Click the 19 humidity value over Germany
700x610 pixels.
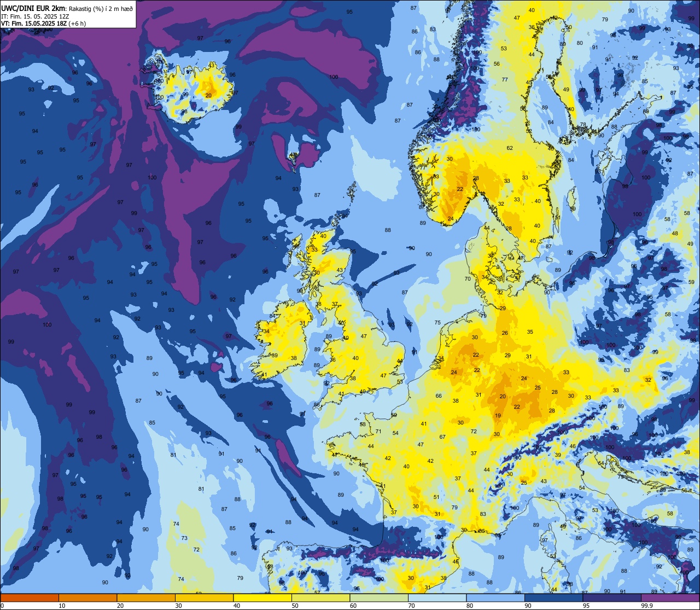click(498, 416)
